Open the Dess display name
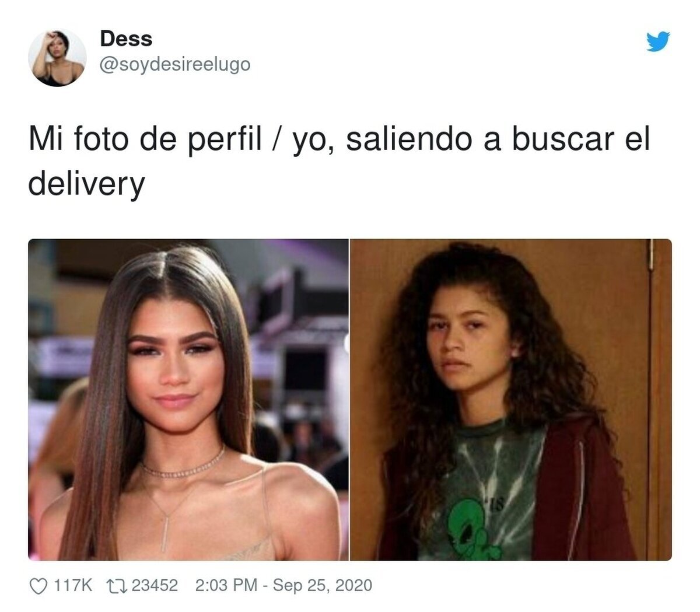700x612 pixels. [x=126, y=39]
